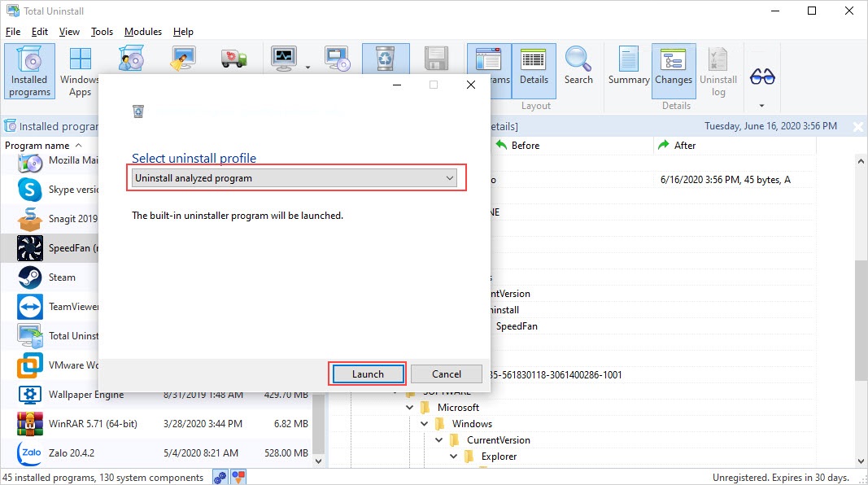Select WinRAR 5.71 (64-bit) in list
Viewport: 868px width, 485px height.
click(x=87, y=424)
